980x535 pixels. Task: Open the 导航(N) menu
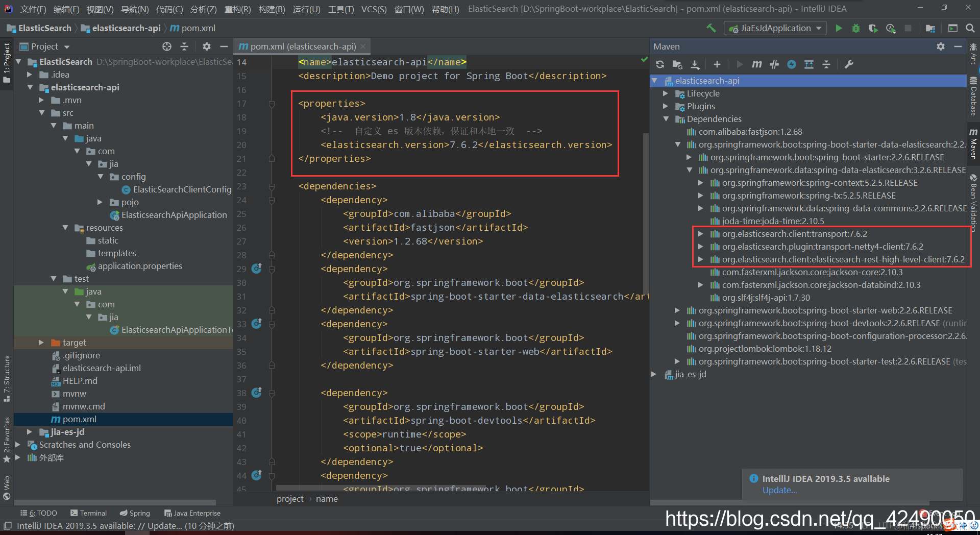[135, 9]
